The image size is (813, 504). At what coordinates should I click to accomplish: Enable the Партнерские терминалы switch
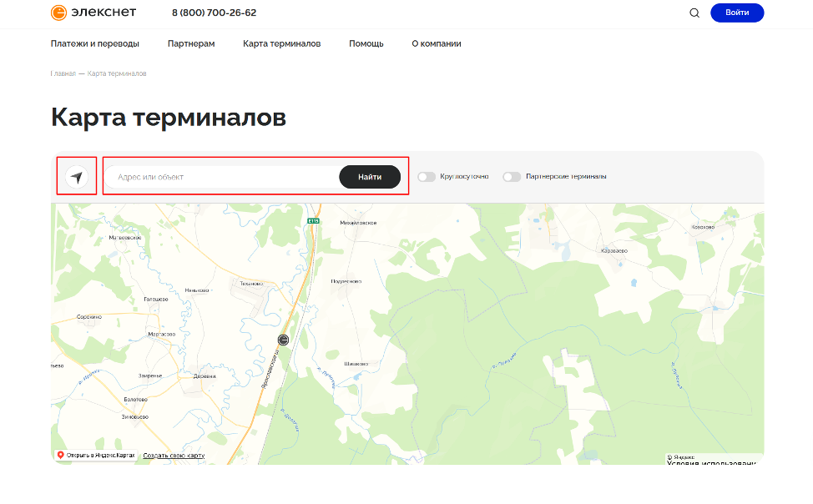point(512,177)
